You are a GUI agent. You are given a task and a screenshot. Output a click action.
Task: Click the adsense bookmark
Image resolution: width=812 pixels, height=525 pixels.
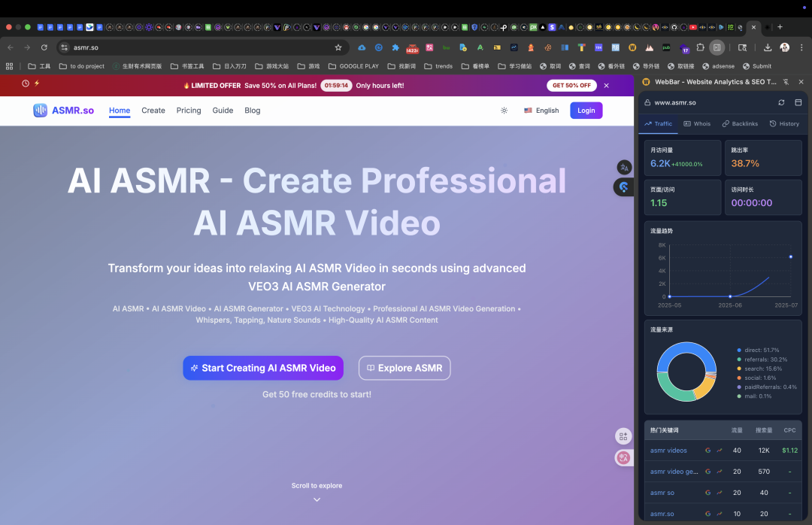click(x=718, y=66)
